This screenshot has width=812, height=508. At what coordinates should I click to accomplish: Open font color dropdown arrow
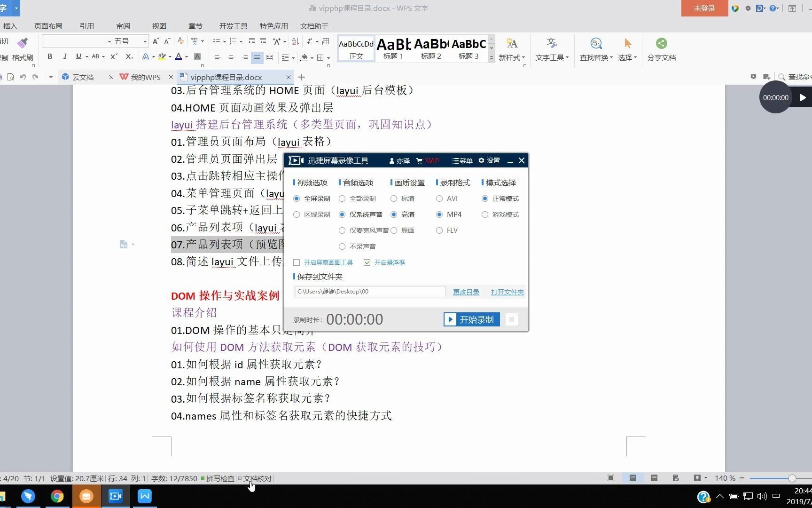point(187,57)
